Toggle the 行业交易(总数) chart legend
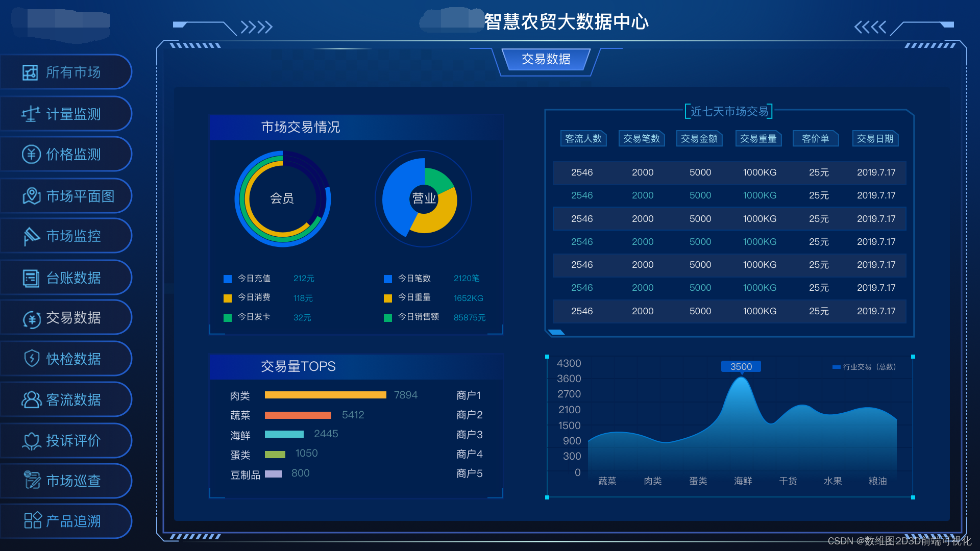The height and width of the screenshot is (551, 980). (864, 367)
